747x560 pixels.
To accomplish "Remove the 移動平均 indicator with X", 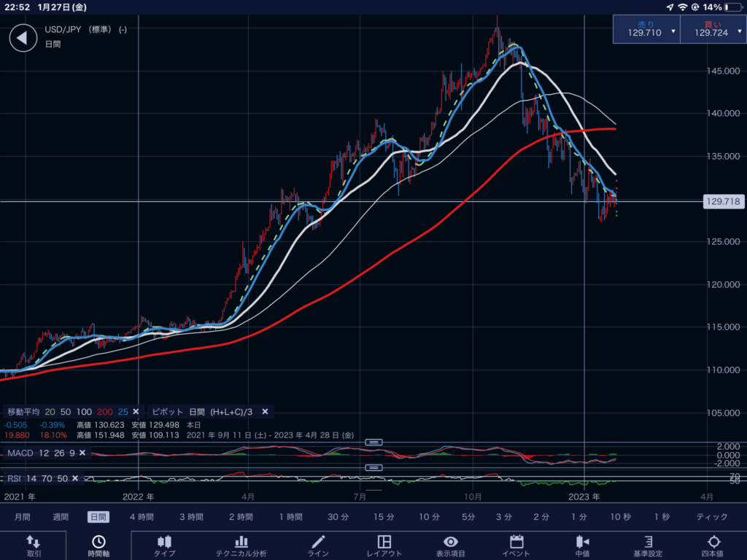I will [135, 412].
